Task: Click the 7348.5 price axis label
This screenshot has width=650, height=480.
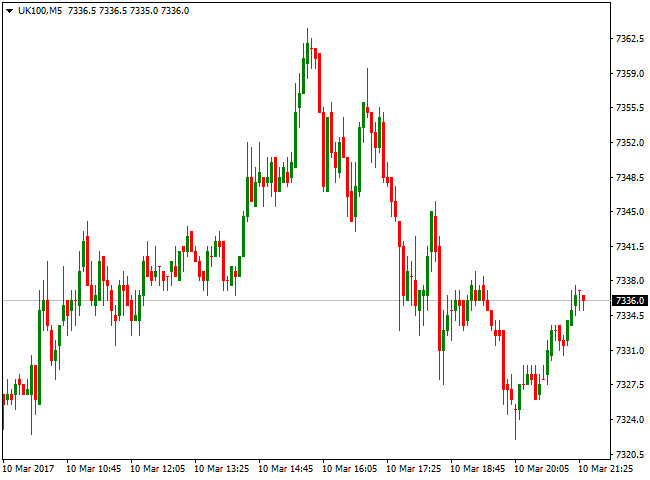Action: tap(630, 177)
